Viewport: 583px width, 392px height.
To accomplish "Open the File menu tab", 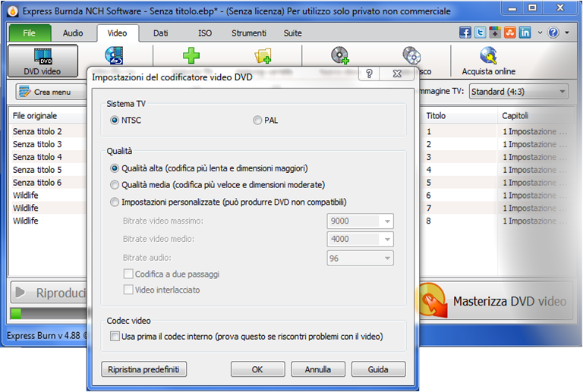I will pos(30,33).
